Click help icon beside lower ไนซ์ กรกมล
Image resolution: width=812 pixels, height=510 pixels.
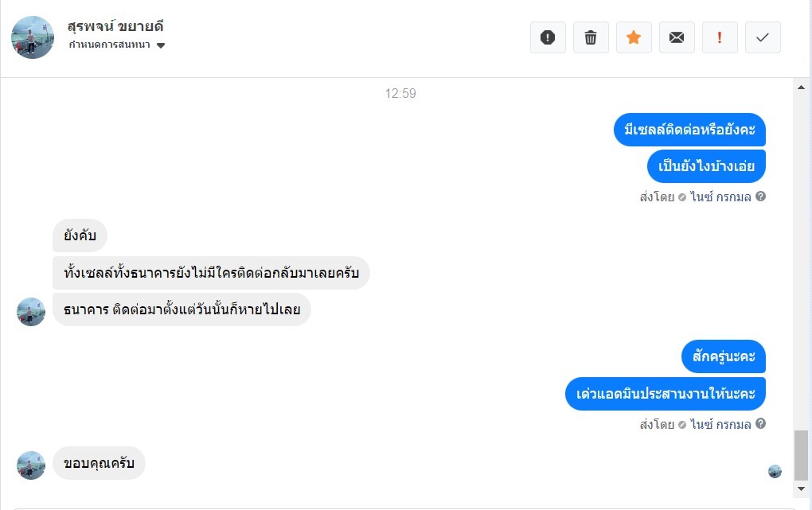[760, 424]
